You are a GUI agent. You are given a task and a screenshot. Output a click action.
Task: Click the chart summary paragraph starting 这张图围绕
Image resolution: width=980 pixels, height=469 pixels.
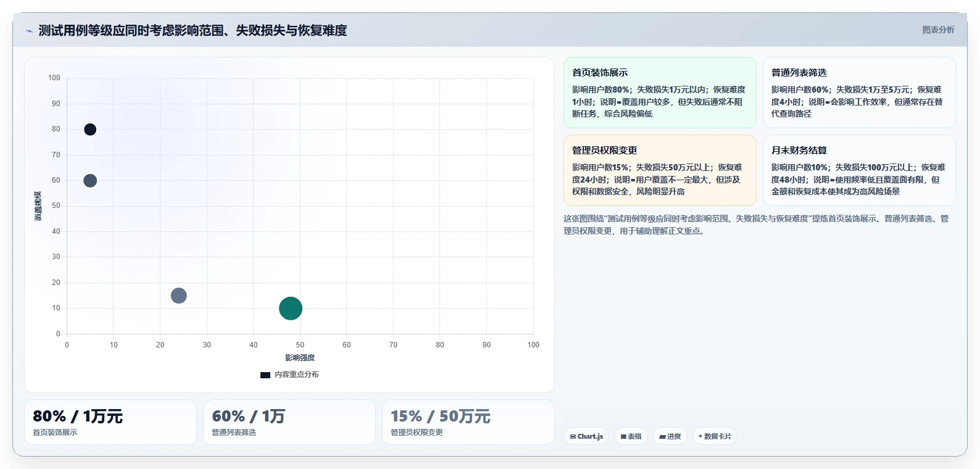(756, 225)
